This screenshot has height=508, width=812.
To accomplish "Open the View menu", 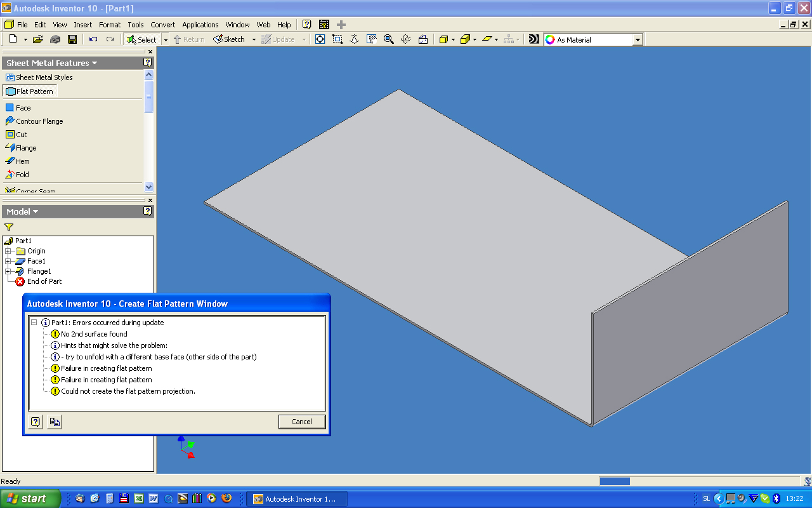I will (60, 25).
